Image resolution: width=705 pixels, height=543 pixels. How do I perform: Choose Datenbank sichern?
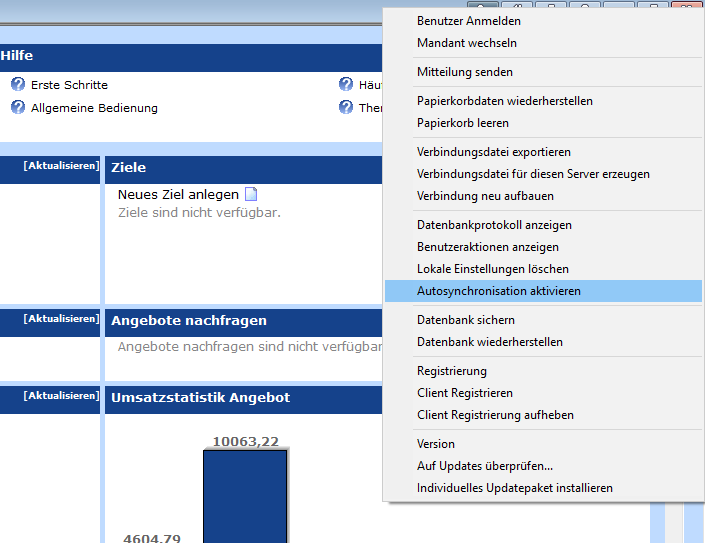(543, 320)
